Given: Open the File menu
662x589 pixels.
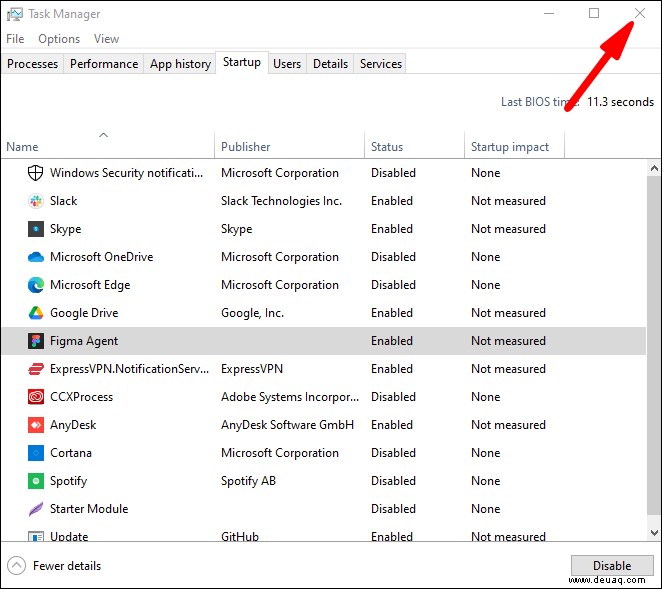Looking at the screenshot, I should pos(15,39).
